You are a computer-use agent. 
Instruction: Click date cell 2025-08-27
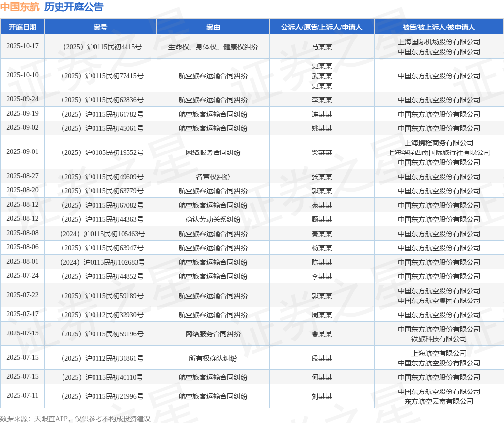[x=23, y=176]
